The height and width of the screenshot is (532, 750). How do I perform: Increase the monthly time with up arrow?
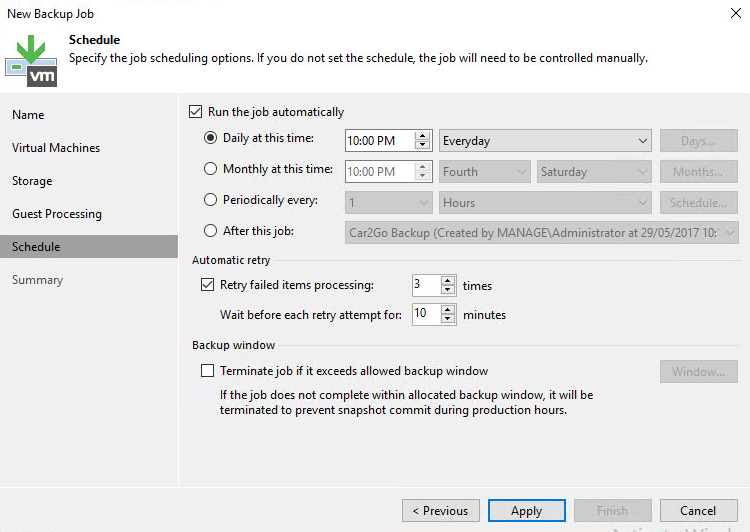pyautogui.click(x=422, y=166)
